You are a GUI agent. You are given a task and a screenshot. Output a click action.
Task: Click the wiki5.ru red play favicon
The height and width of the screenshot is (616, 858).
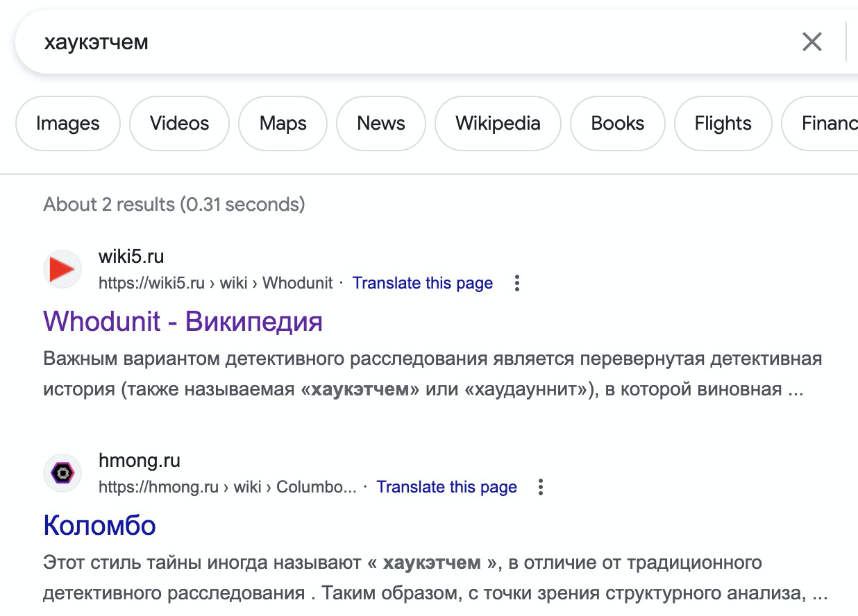click(62, 269)
